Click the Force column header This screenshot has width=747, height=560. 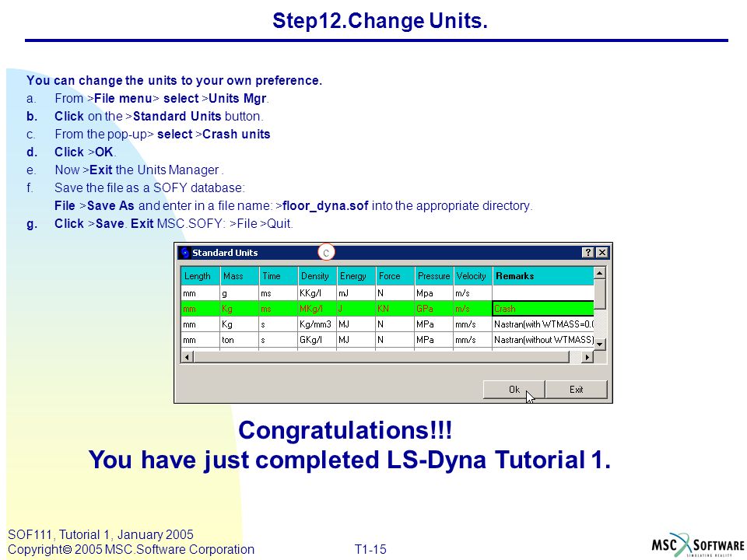point(395,276)
